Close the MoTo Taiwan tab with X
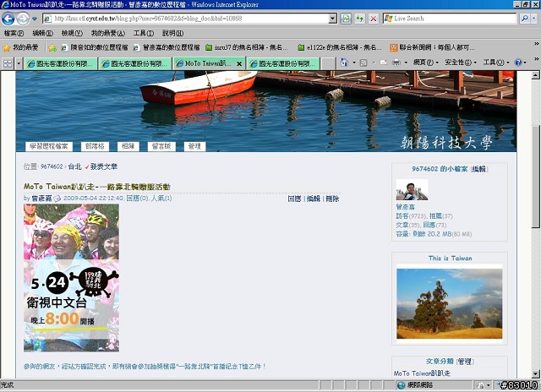 click(239, 63)
